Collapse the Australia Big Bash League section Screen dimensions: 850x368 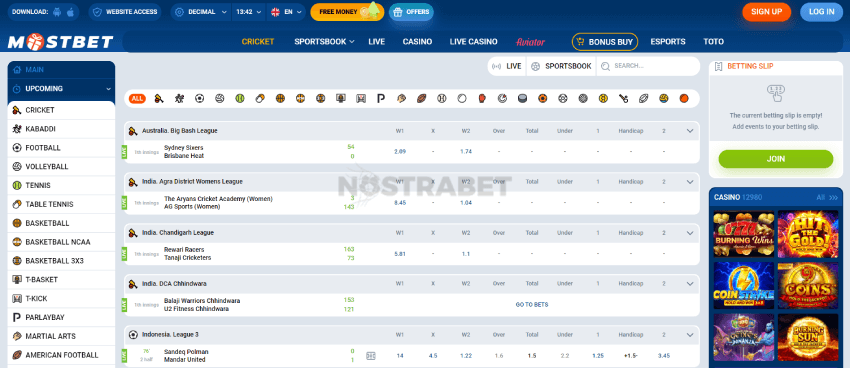690,131
